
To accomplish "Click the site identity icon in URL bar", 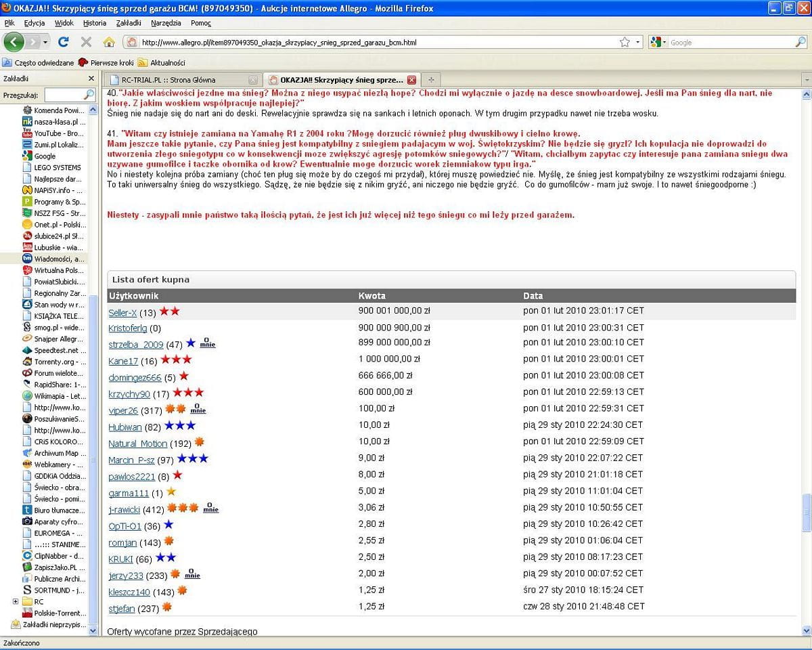I will pos(132,42).
